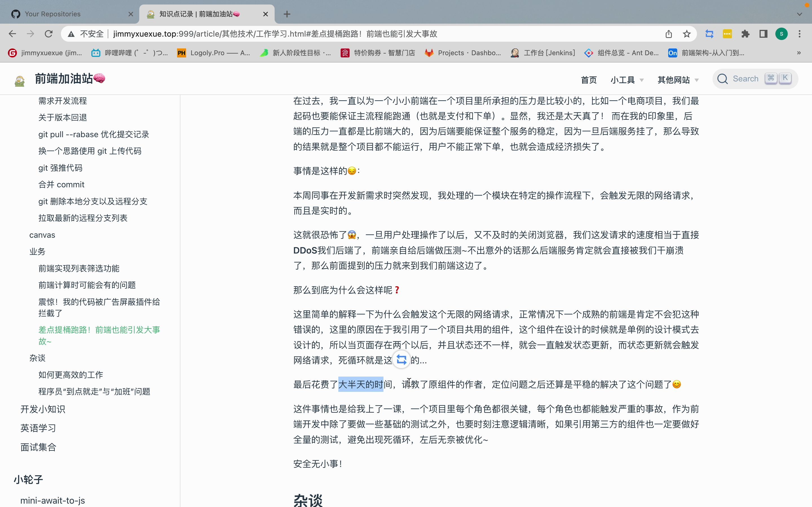Select the 开发小知识 tree section

(x=43, y=409)
